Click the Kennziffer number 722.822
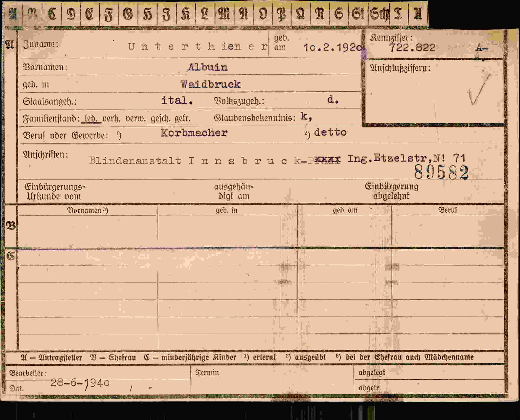The width and height of the screenshot is (520, 420). (x=412, y=48)
